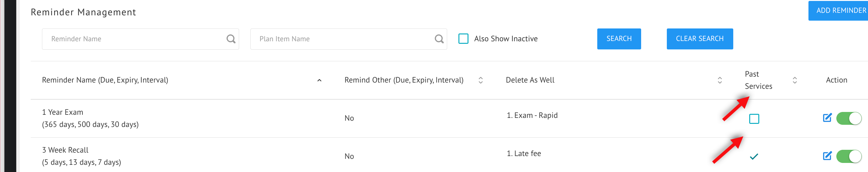Click the edit icon for 3 Week Recall
Viewport: 868px width, 172px height.
(x=827, y=156)
